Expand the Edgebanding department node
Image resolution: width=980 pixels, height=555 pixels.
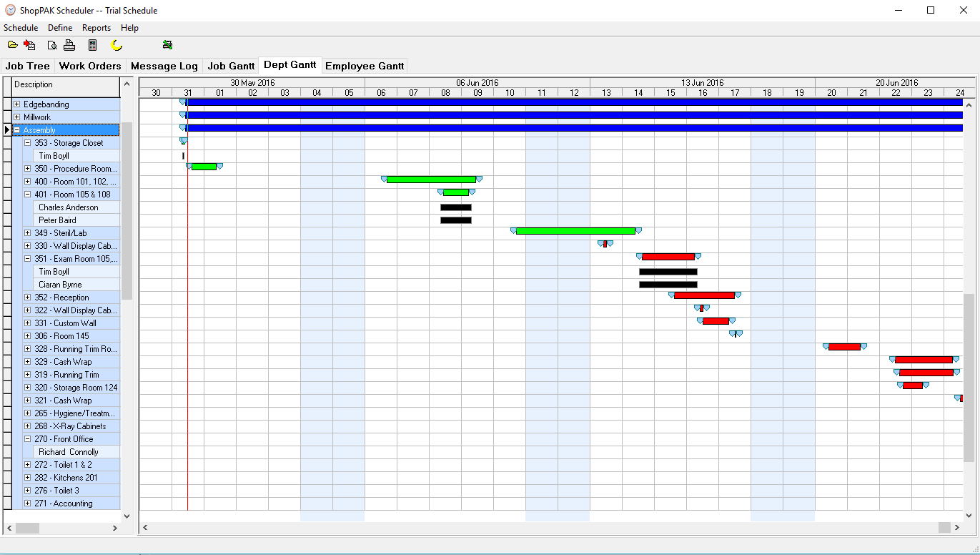(x=16, y=104)
